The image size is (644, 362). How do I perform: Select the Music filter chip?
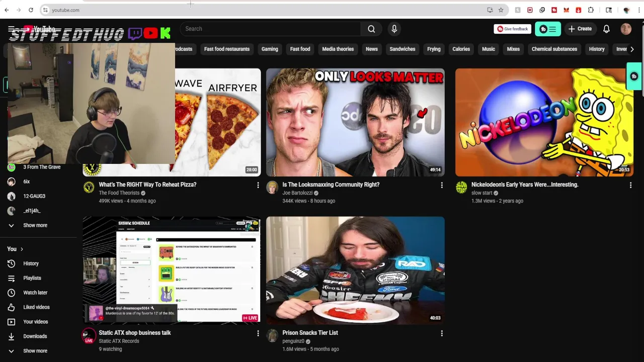click(x=489, y=49)
